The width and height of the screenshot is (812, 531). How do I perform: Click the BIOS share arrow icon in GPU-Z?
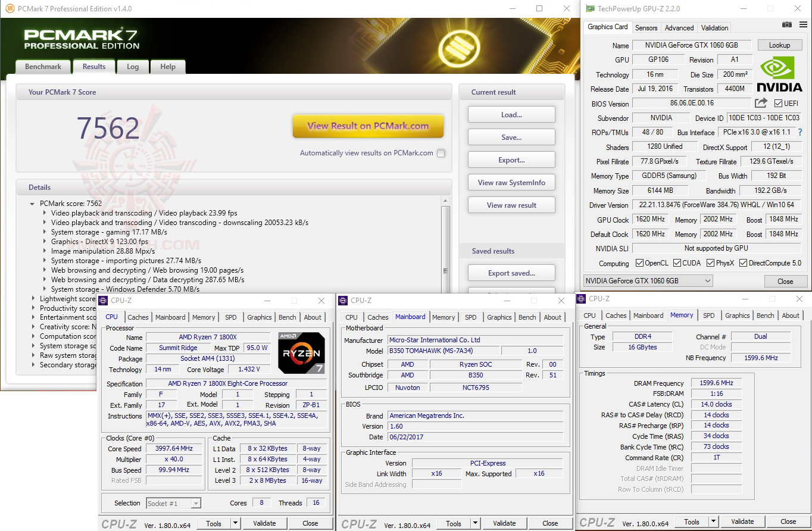(x=761, y=103)
